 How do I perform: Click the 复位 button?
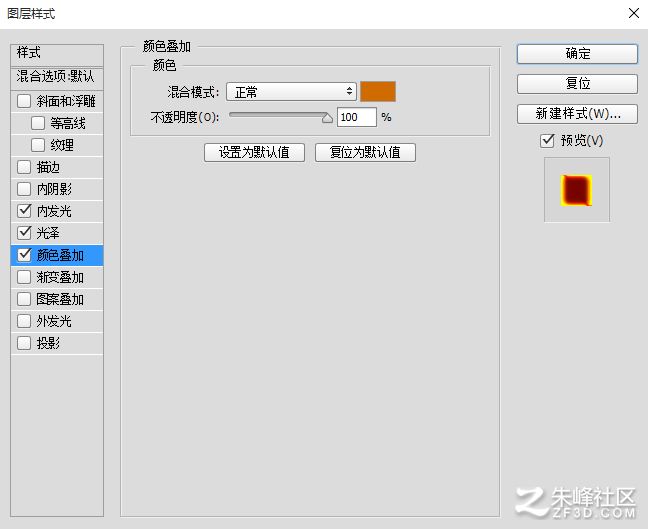click(x=577, y=84)
